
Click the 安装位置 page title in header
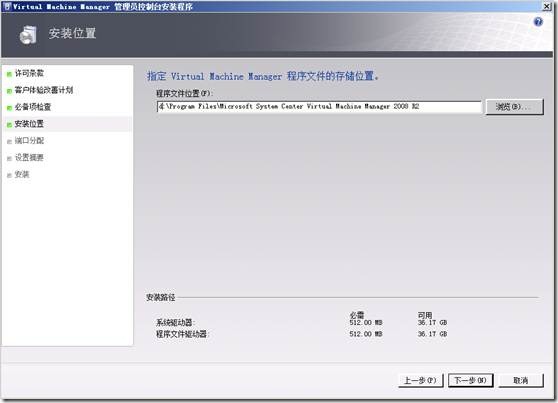pyautogui.click(x=72, y=33)
